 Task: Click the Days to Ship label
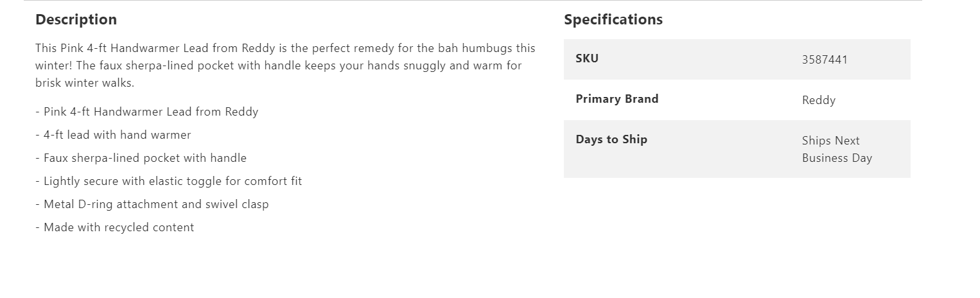(611, 139)
